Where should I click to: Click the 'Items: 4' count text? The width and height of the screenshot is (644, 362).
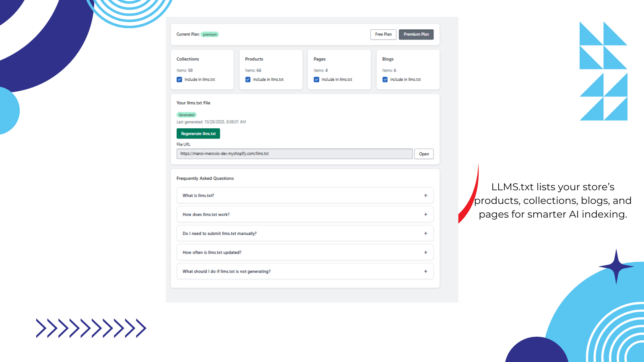(321, 70)
